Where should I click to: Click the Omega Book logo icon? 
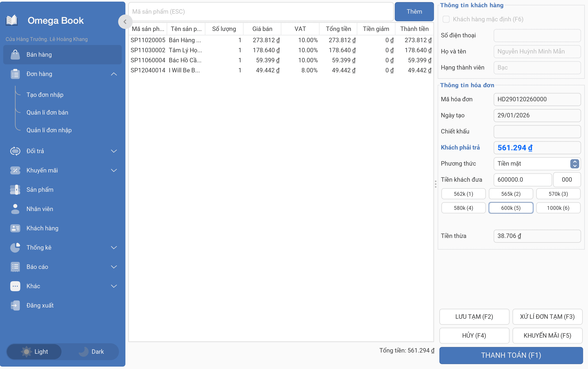click(x=12, y=20)
